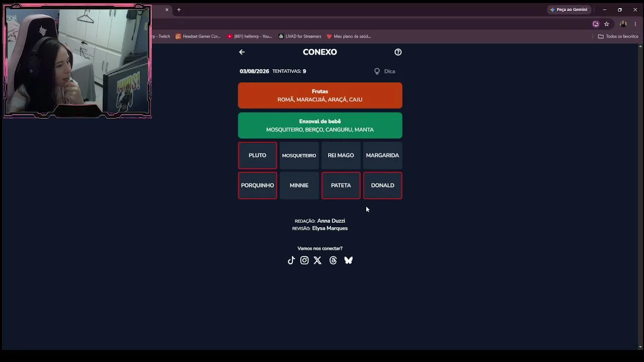Deselect the PLUTO word tile

tap(258, 155)
